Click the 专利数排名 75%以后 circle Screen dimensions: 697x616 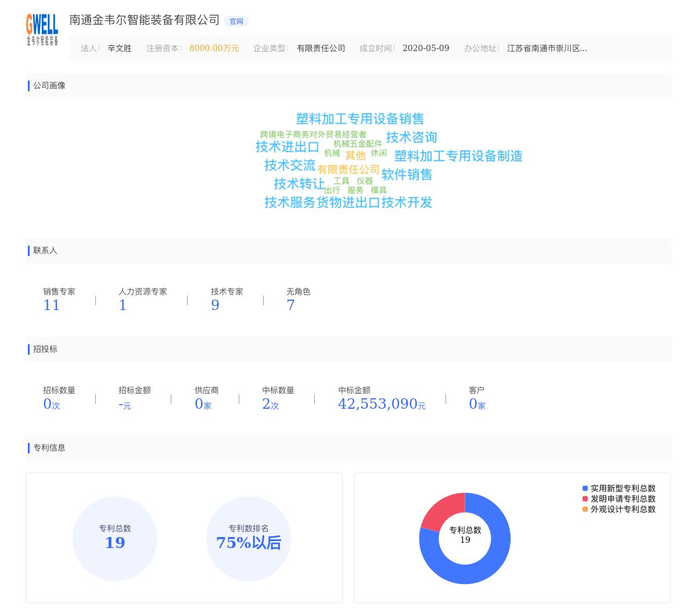(x=249, y=539)
